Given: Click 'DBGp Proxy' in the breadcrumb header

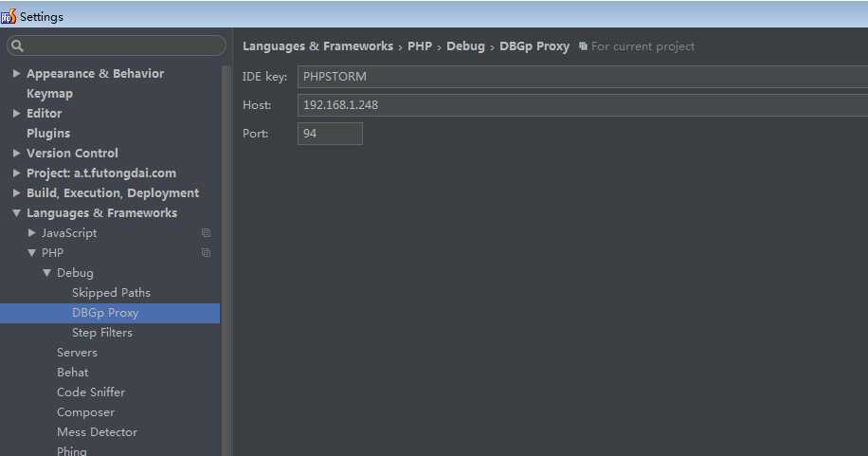Looking at the screenshot, I should click(534, 46).
